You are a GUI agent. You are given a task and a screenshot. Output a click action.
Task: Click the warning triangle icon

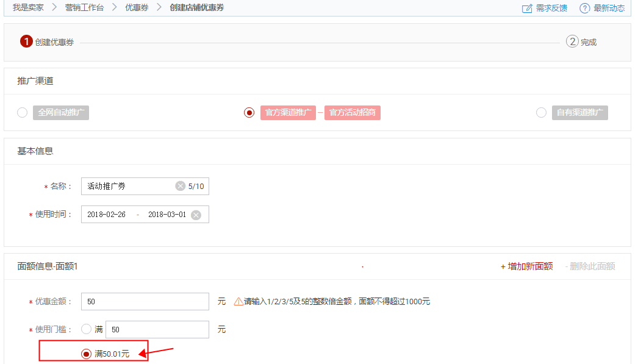coord(238,301)
